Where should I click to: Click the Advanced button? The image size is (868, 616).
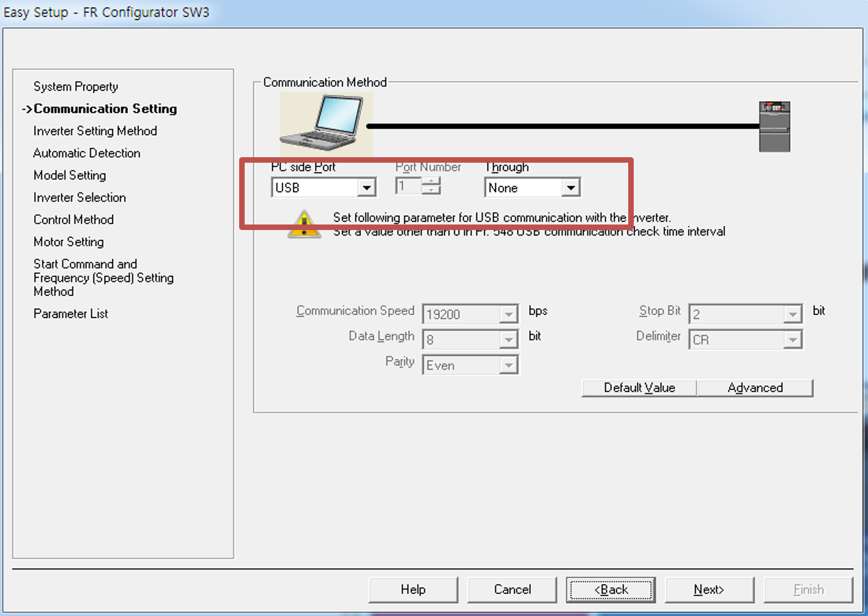[755, 388]
